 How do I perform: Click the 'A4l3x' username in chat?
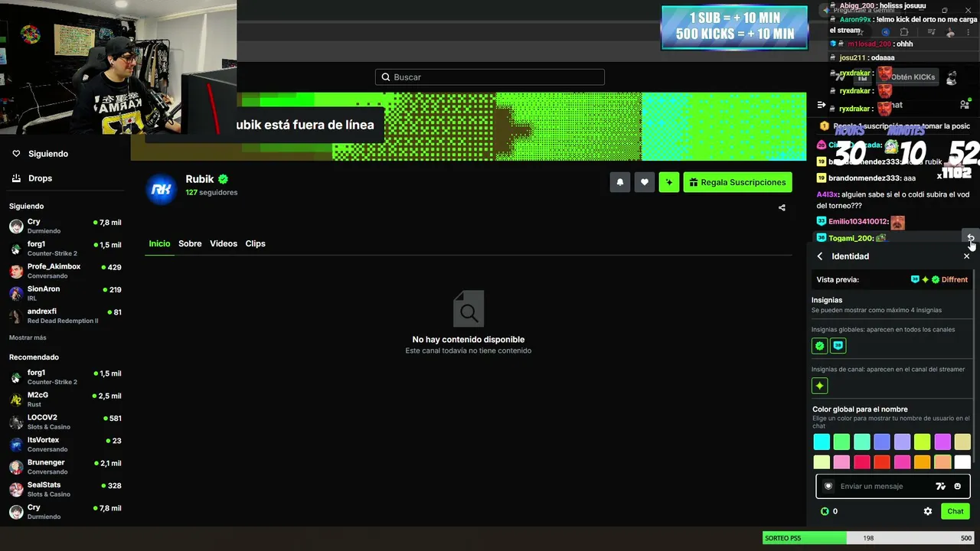[x=827, y=194]
